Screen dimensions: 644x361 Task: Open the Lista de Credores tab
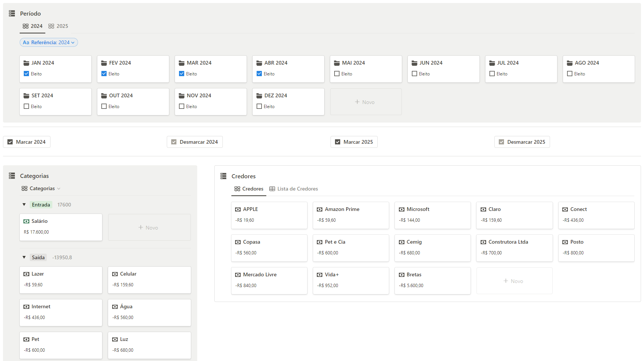coord(293,189)
